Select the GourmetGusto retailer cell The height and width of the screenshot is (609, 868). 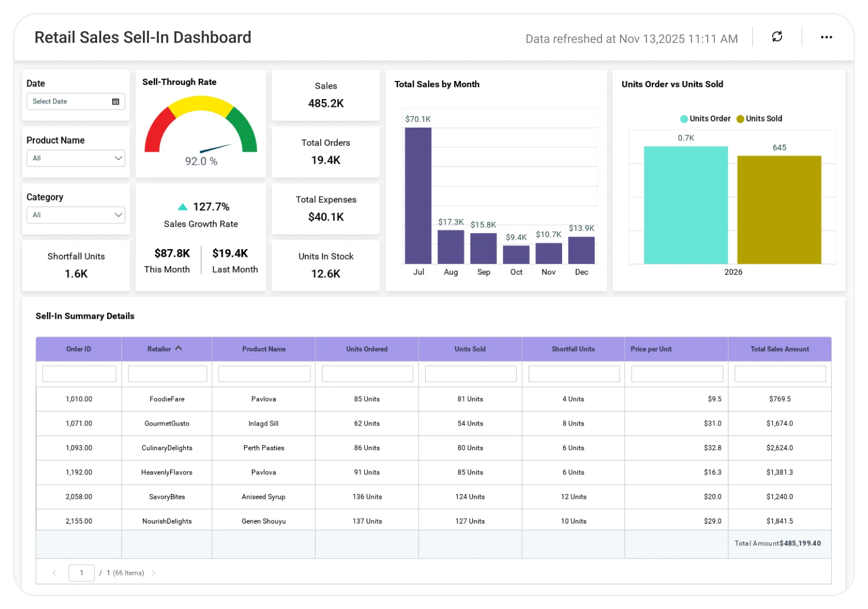pos(167,424)
